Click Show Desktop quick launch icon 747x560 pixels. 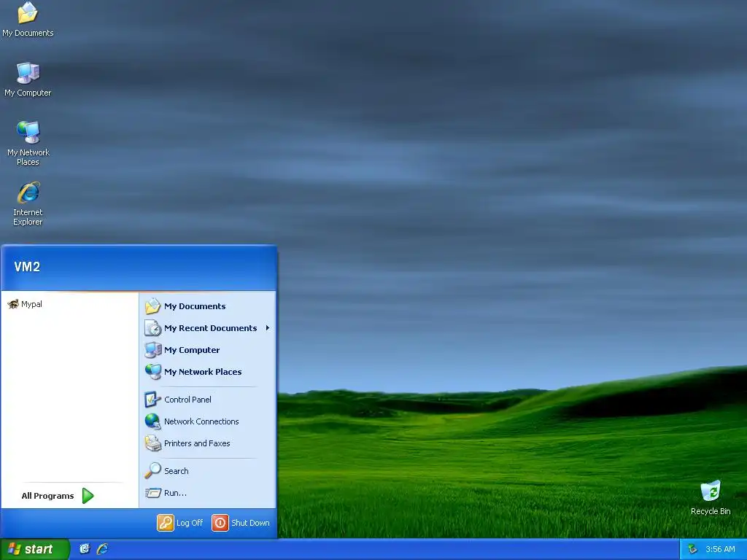(x=85, y=549)
